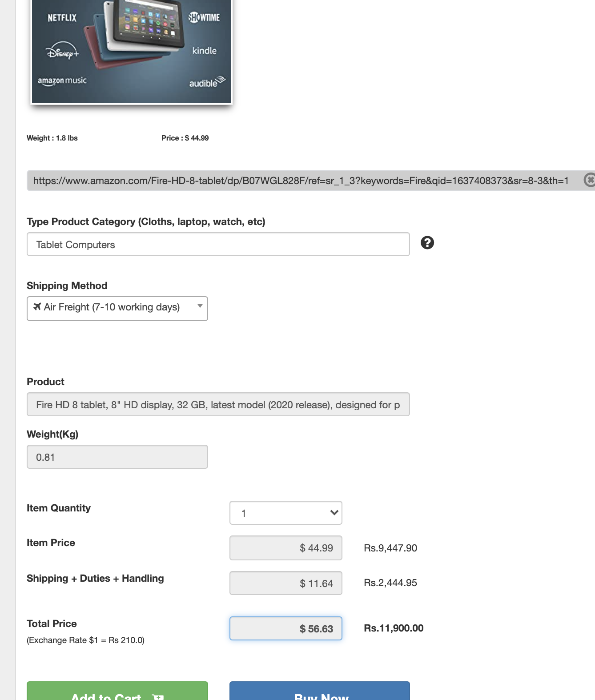Click the audible logo in product image
595x700 pixels.
pyautogui.click(x=207, y=82)
